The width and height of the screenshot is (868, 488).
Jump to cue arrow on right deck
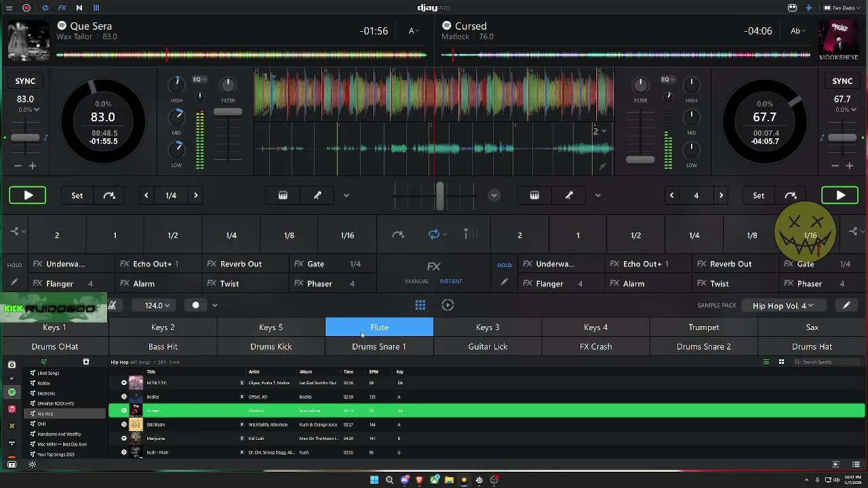pos(791,195)
